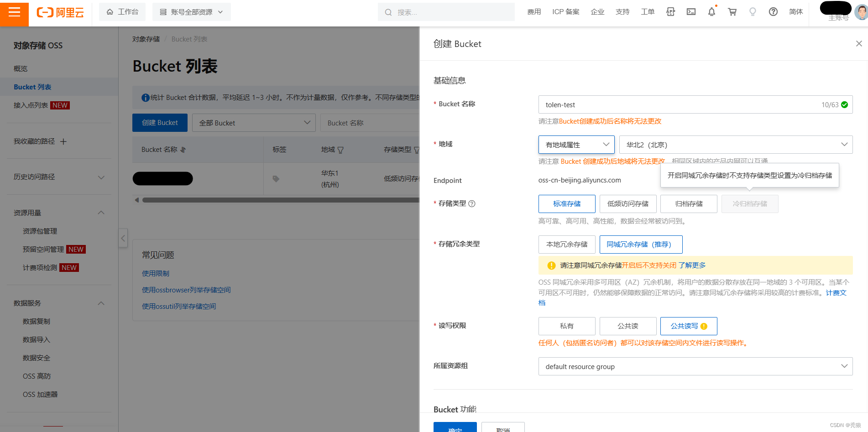
Task: Open the 费用 top menu item
Action: point(534,12)
